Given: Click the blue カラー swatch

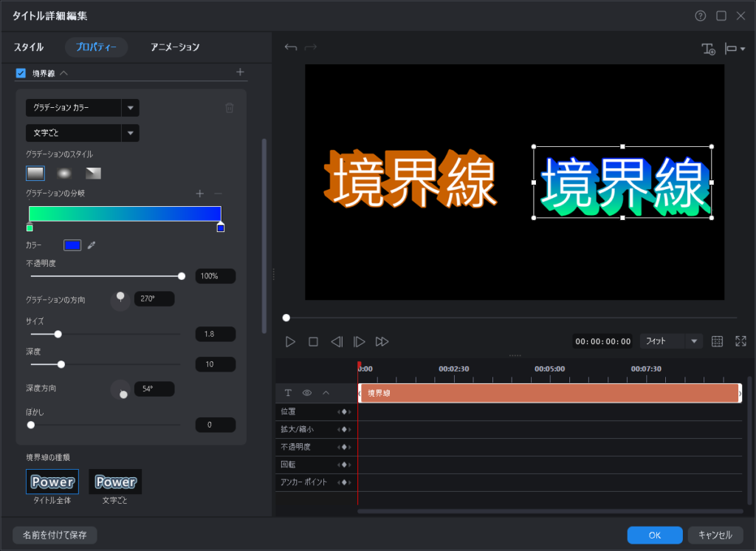Looking at the screenshot, I should pos(72,245).
